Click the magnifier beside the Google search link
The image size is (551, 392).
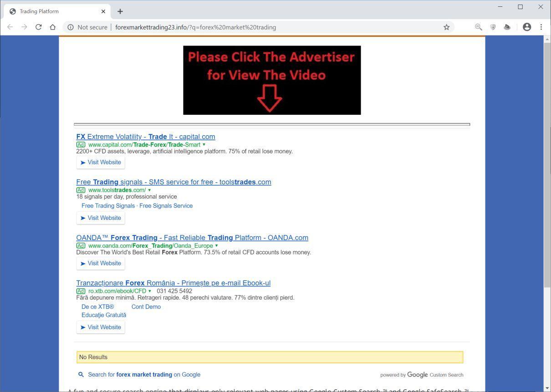coord(81,374)
